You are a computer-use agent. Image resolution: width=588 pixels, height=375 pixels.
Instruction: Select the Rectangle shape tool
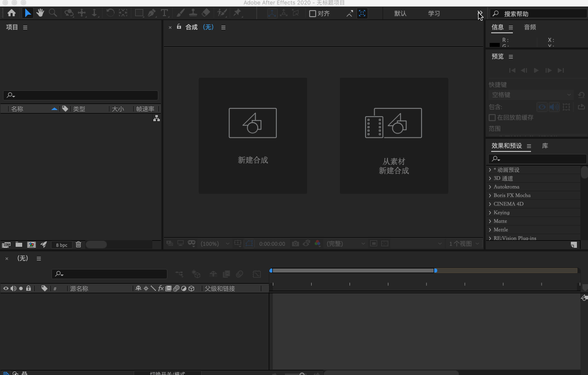coord(139,13)
